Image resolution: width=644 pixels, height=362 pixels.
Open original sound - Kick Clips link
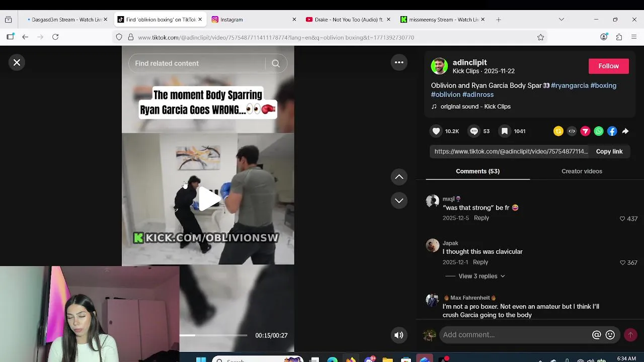[475, 107]
